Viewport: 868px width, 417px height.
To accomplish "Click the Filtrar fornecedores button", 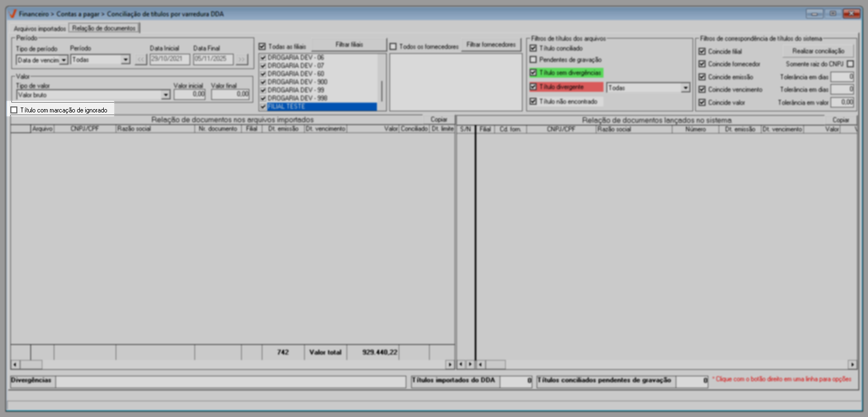I will [x=491, y=45].
